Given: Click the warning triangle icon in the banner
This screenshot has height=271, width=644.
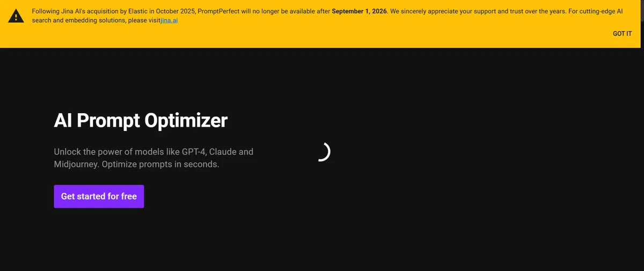Looking at the screenshot, I should point(16,16).
